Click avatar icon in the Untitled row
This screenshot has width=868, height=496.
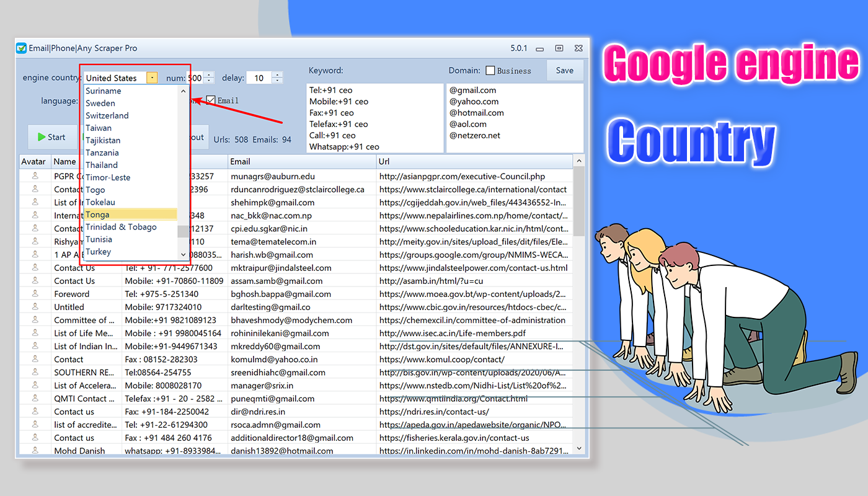point(35,307)
